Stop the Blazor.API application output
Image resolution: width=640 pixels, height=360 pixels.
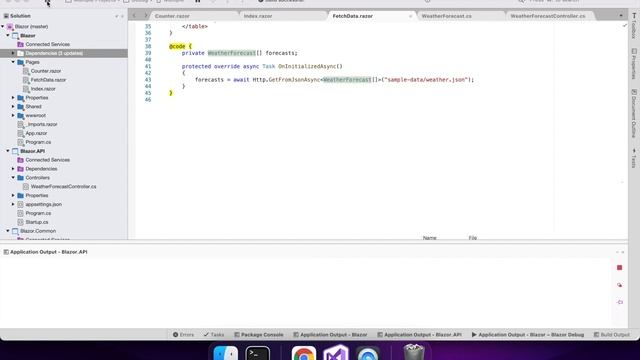[x=620, y=268]
